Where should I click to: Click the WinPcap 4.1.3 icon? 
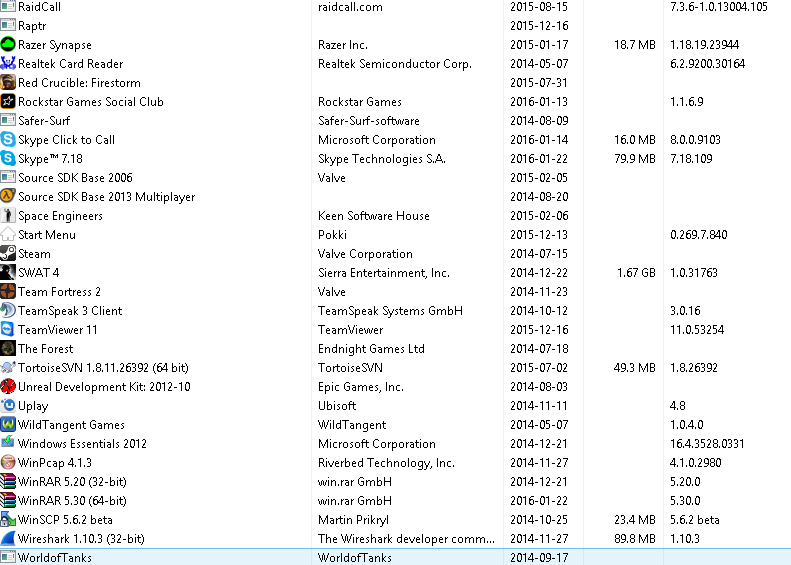coord(8,463)
